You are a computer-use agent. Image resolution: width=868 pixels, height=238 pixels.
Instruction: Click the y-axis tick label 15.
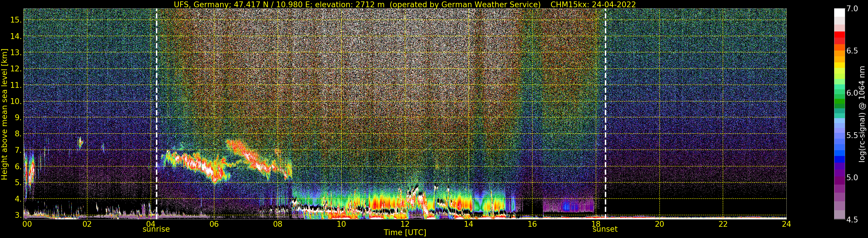click(x=16, y=20)
